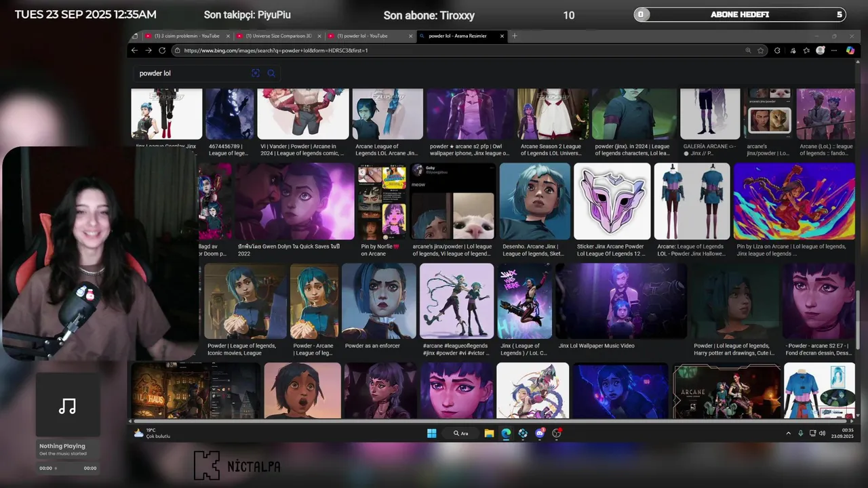Click the blue search magnifier icon
This screenshot has height=488, width=868.
pos(271,73)
